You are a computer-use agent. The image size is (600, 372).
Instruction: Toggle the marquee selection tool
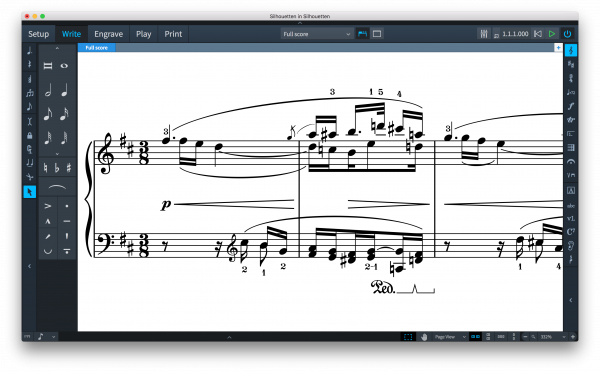[408, 337]
